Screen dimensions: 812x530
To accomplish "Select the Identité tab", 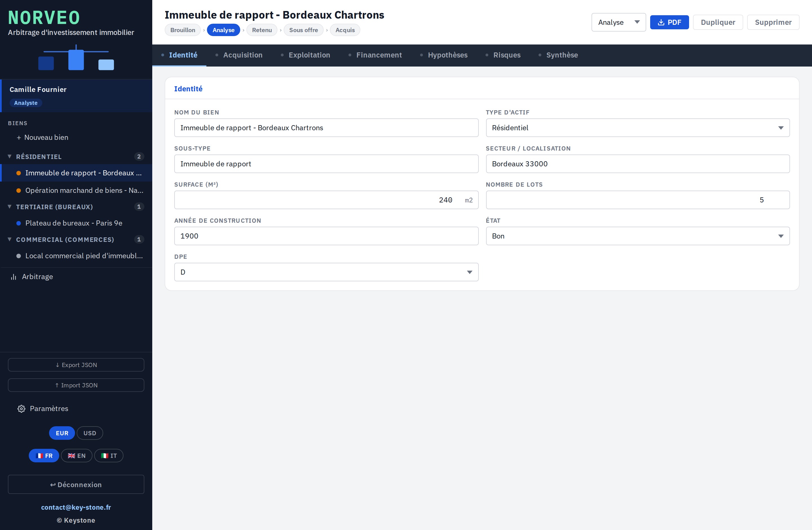I will (179, 55).
